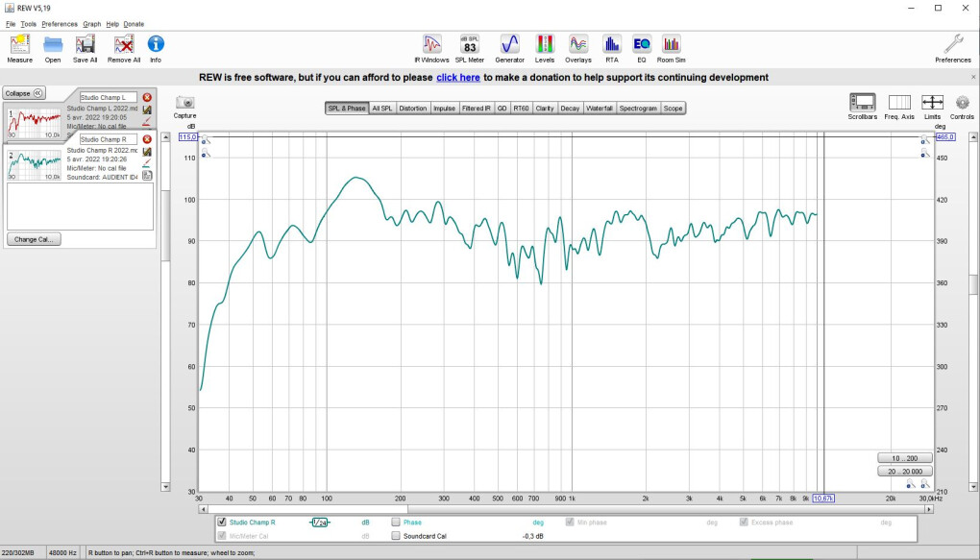Capture graph image with camera icon
This screenshot has width=980, height=560.
(185, 103)
